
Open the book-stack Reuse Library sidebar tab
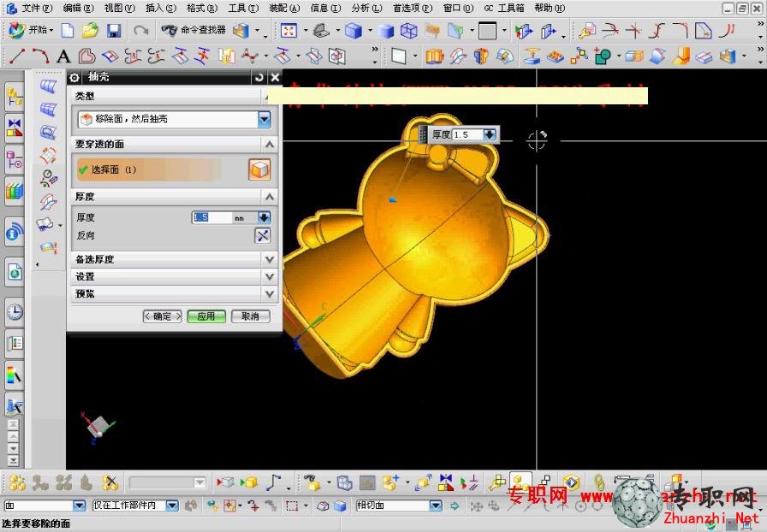click(15, 191)
